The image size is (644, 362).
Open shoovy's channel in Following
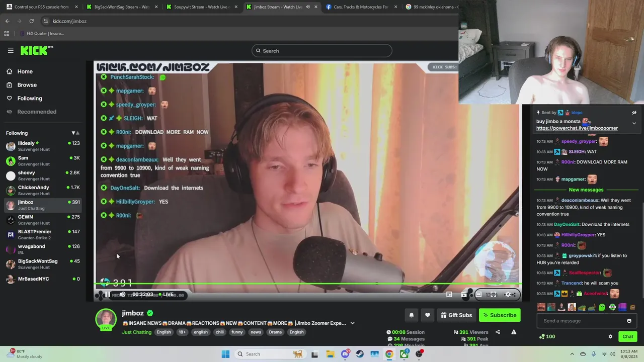click(43, 175)
